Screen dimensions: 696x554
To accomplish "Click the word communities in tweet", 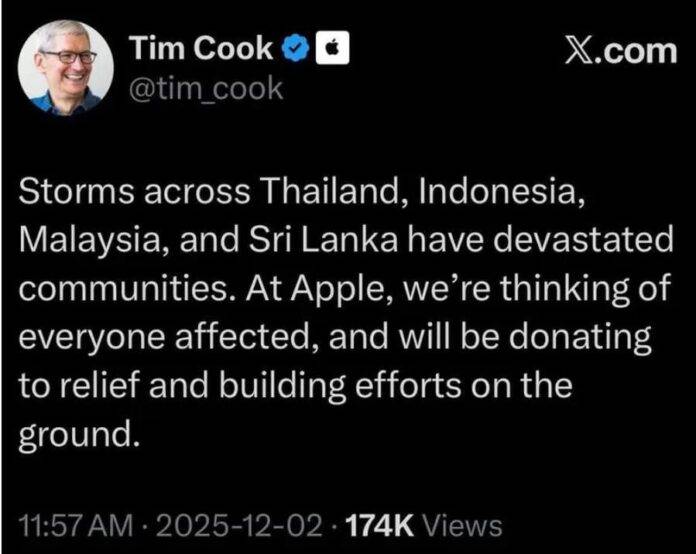I will 123,289.
